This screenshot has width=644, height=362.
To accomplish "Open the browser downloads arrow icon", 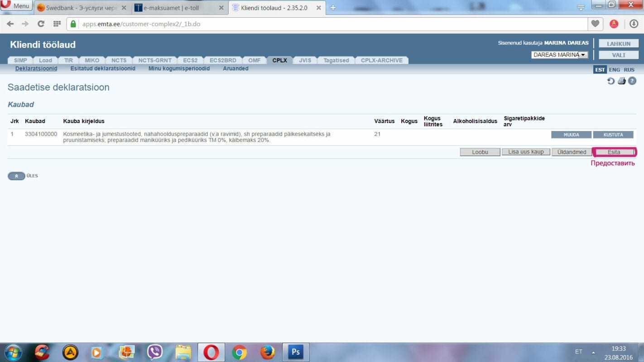I will pos(634,24).
